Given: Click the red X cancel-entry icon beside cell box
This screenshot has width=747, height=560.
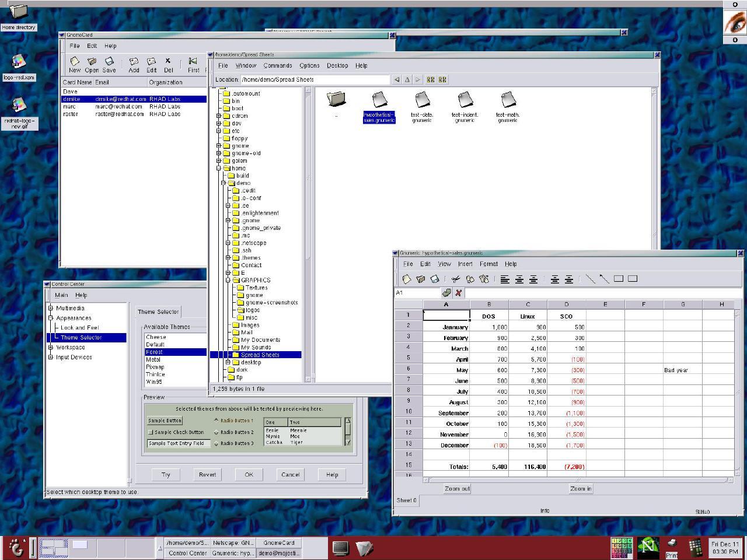Looking at the screenshot, I should point(459,293).
